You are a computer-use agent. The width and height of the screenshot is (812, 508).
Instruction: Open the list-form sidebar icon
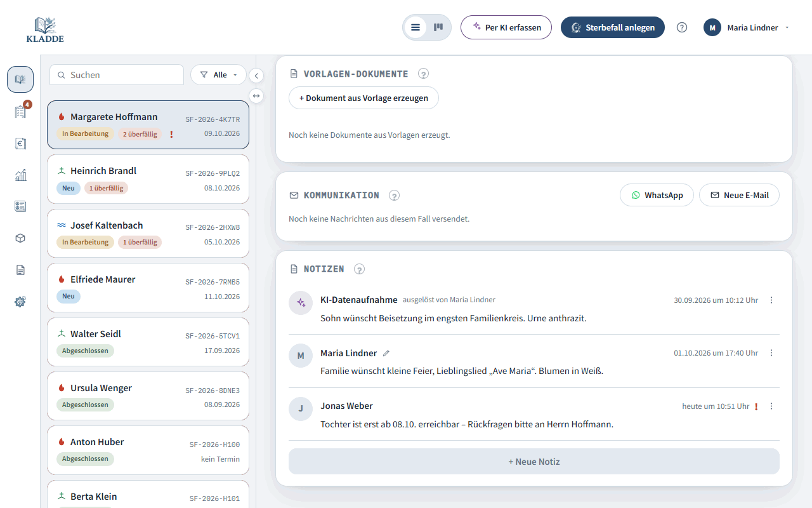(20, 206)
